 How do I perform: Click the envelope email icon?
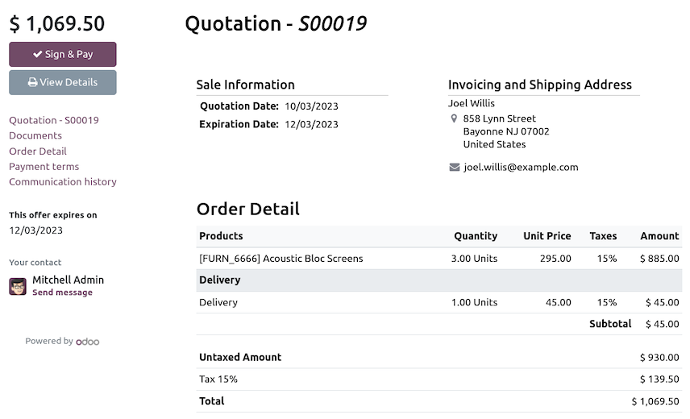[454, 167]
